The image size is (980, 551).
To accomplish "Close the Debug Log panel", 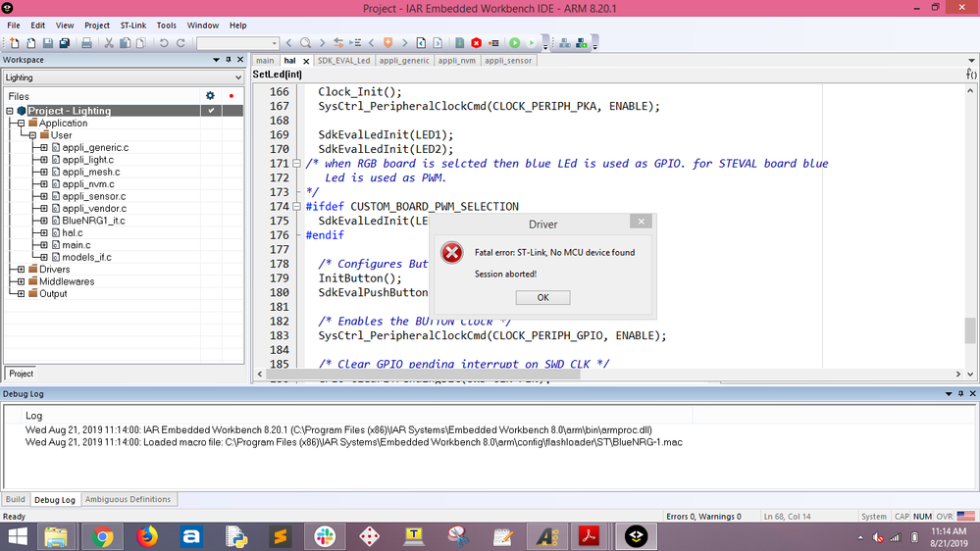I will point(972,393).
